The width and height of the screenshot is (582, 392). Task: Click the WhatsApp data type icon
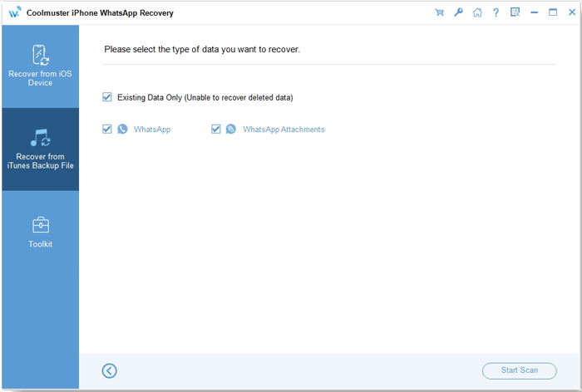pyautogui.click(x=122, y=129)
